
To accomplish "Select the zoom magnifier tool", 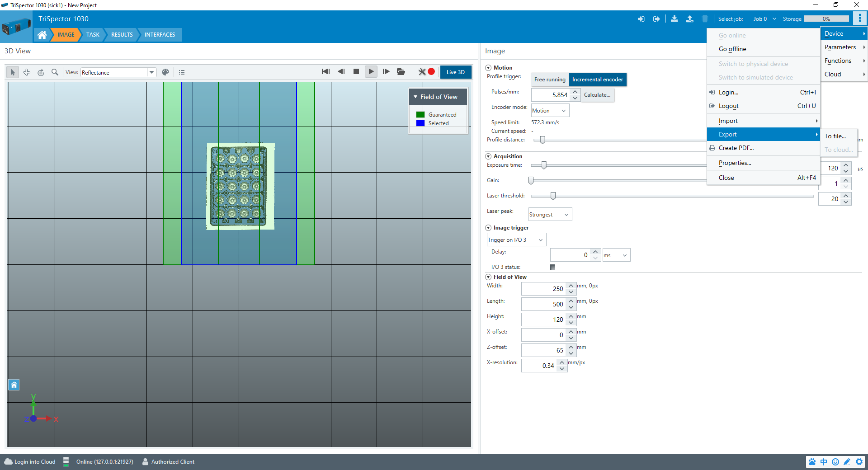I will (x=55, y=72).
